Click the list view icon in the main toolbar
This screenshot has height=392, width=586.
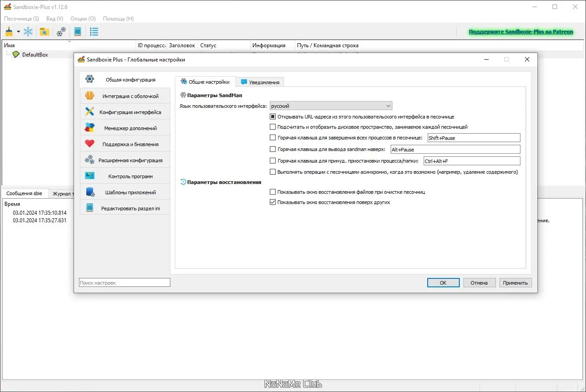click(94, 32)
